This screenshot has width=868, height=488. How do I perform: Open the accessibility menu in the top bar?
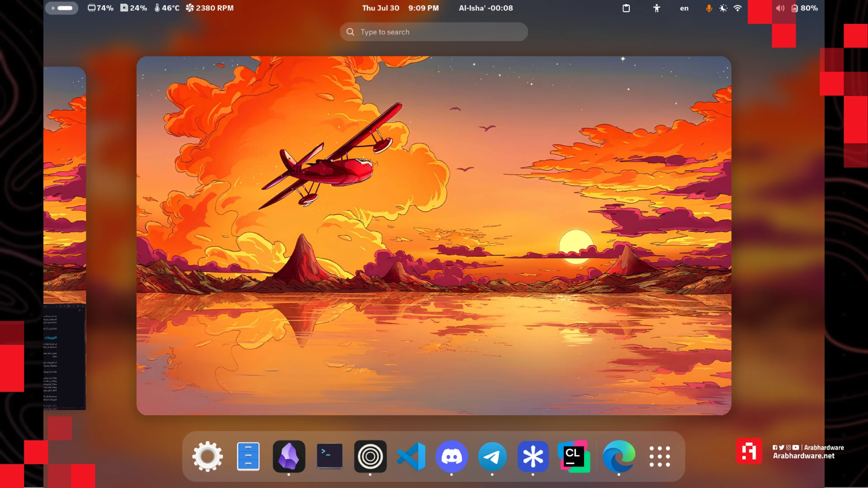[x=656, y=8]
